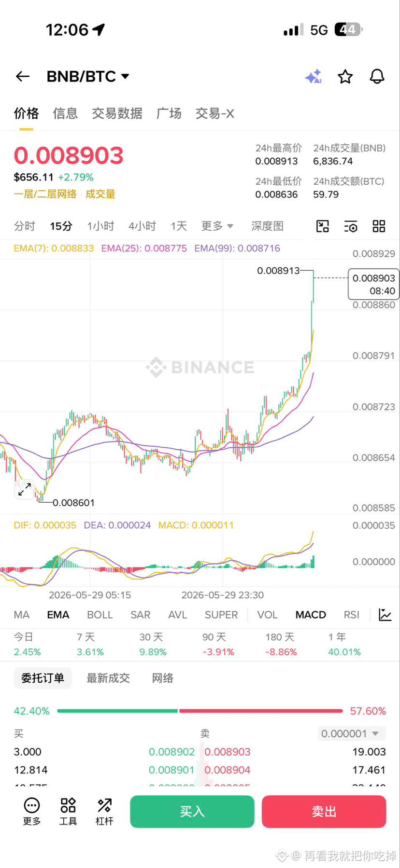The width and height of the screenshot is (400, 868).
Task: Tap the location arrow beside the clock
Action: 99,30
